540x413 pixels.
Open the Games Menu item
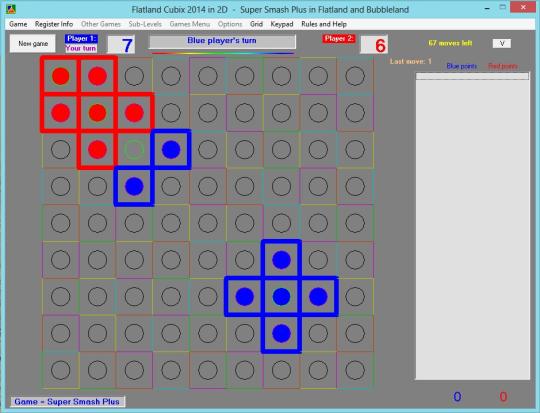(x=190, y=24)
